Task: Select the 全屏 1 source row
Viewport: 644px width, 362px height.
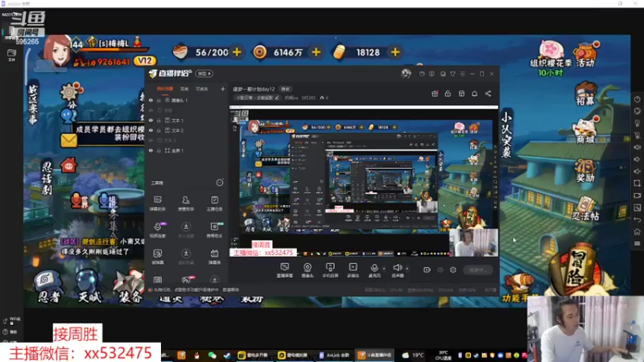Action: pos(187,150)
